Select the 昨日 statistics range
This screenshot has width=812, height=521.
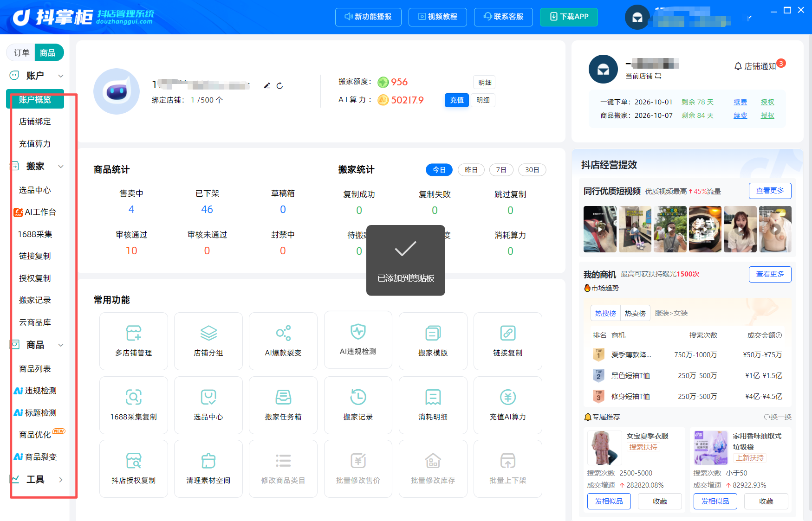471,170
